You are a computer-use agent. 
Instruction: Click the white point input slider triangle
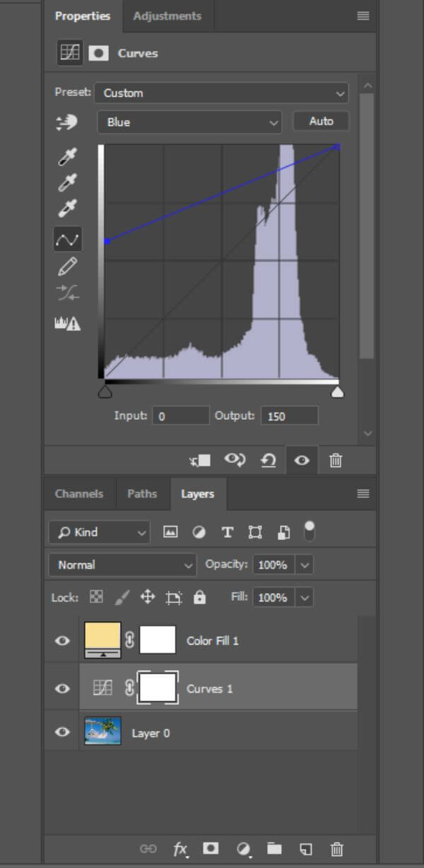[x=338, y=391]
